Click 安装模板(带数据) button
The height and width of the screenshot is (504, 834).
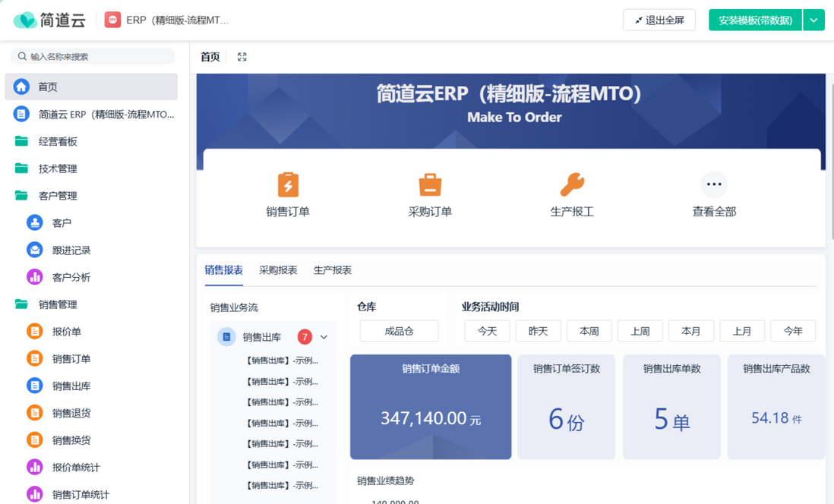(755, 20)
